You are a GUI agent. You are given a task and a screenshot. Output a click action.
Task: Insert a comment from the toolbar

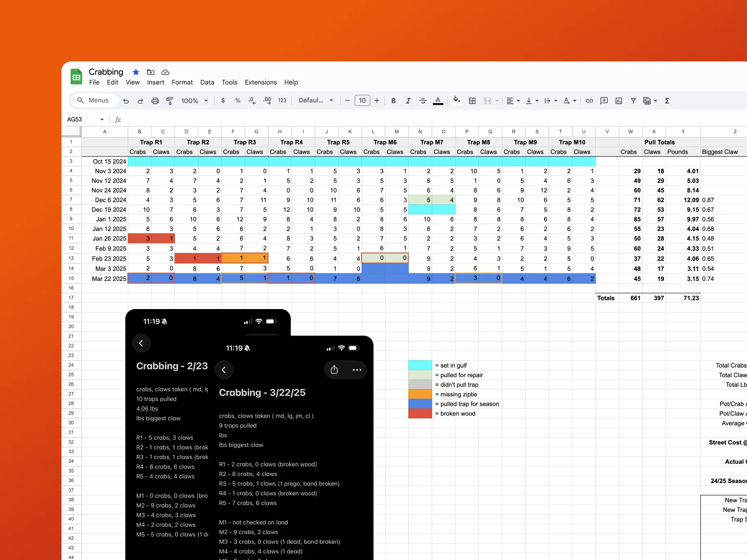[604, 101]
